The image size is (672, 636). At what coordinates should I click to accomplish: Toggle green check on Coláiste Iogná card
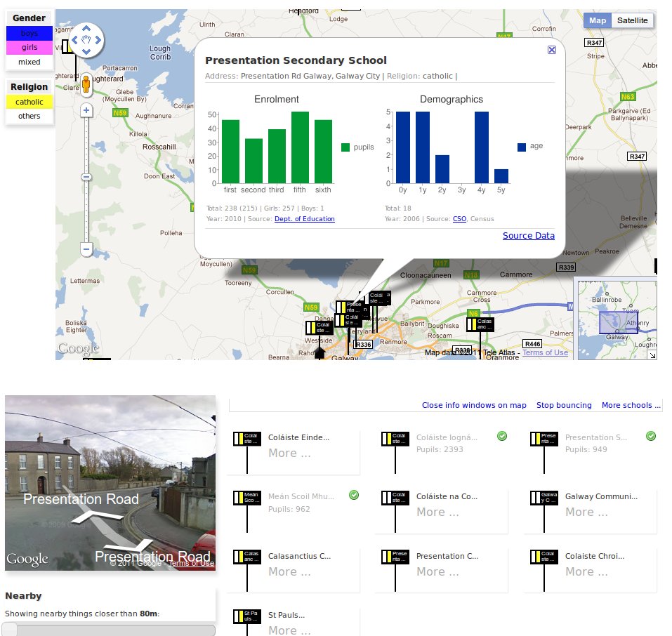click(x=502, y=437)
